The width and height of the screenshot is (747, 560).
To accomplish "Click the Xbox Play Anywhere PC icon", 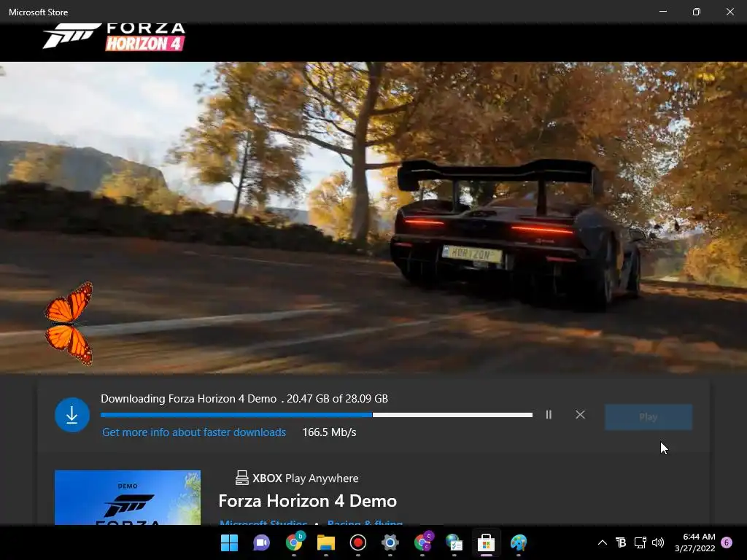I will click(x=242, y=478).
